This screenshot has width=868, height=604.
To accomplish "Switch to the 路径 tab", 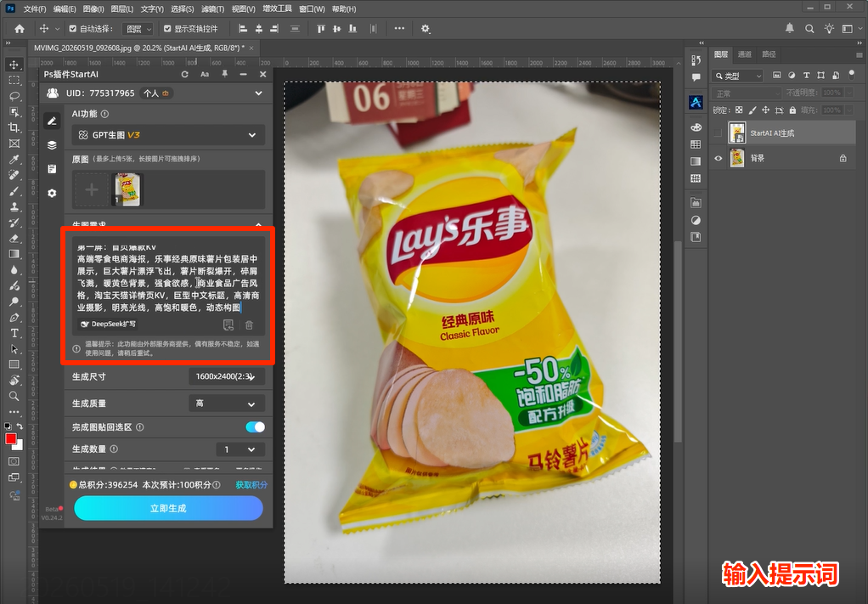I will click(769, 54).
